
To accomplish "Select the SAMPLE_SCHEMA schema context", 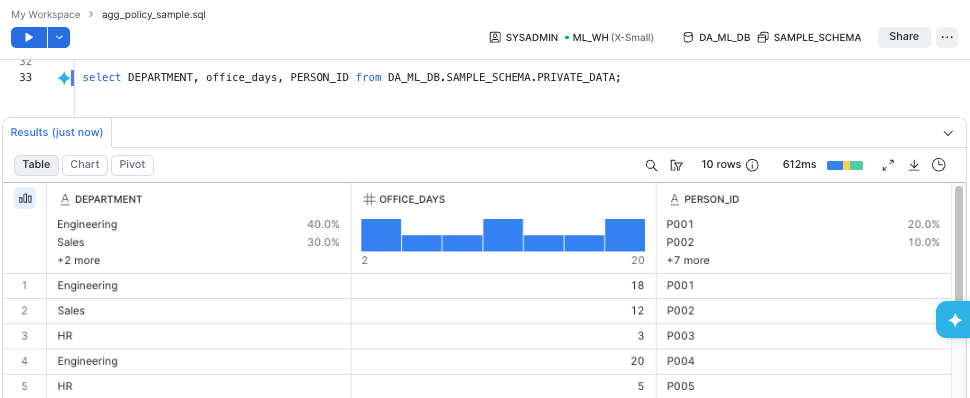I will pos(809,38).
